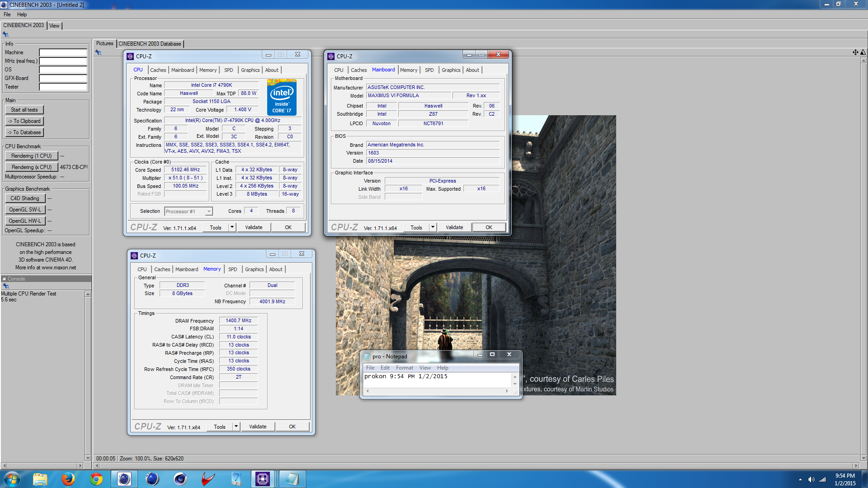Open Tools dropdown arrow in CPU-Z memory window

(236, 427)
